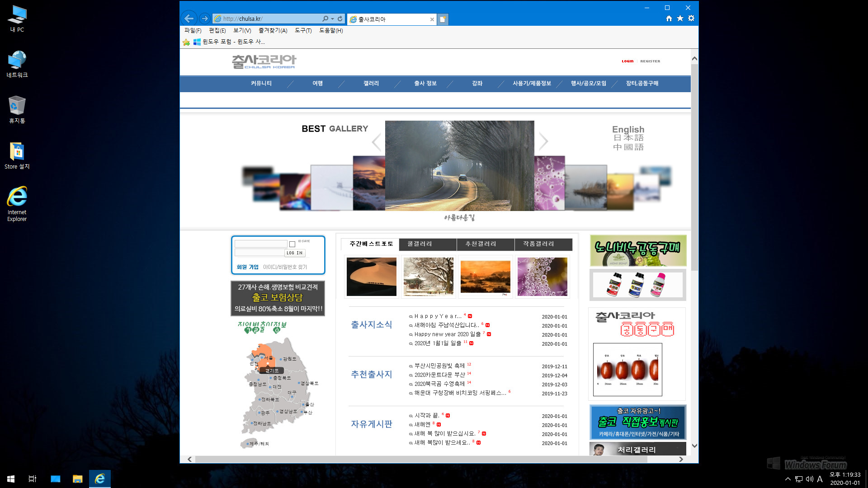Viewport: 868px width, 488px height.
Task: Open the 도움말(H) menu
Action: coord(331,30)
